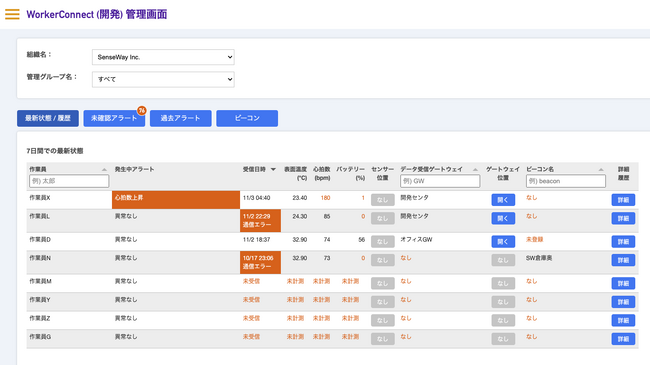Open 詳細 details for 作業員L

click(623, 219)
